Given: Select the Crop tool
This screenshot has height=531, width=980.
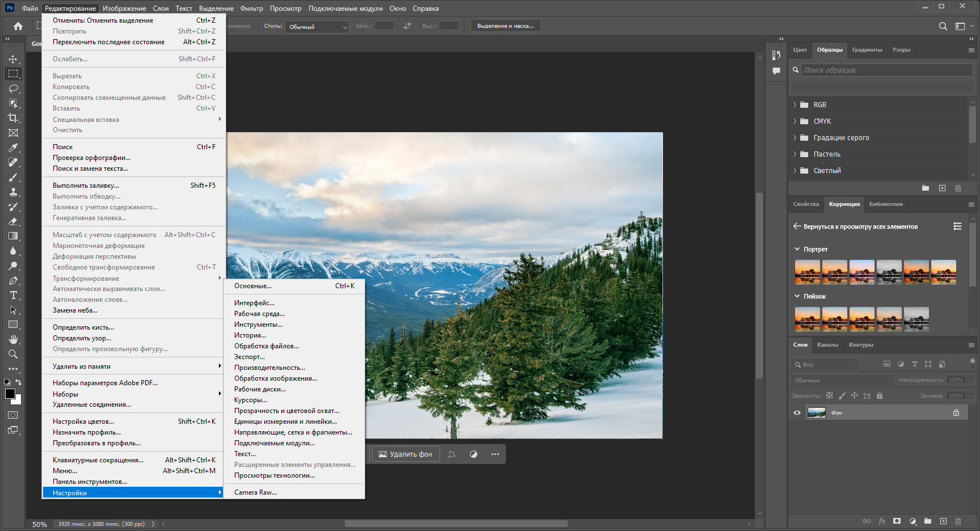Looking at the screenshot, I should tap(13, 118).
